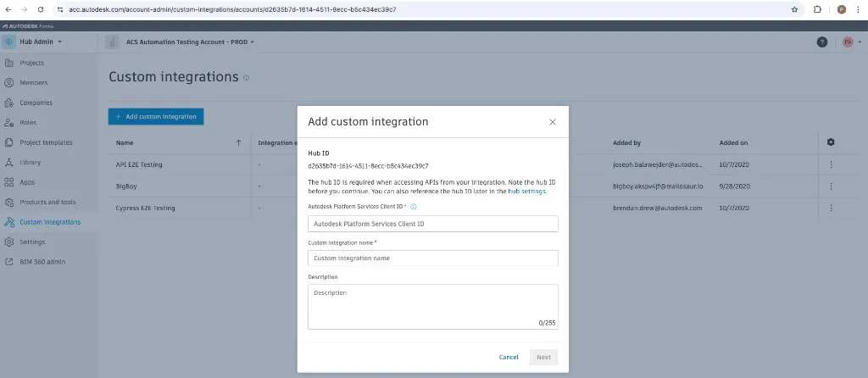The height and width of the screenshot is (378, 868).
Task: Click the Next button in the dialog
Action: coord(543,358)
